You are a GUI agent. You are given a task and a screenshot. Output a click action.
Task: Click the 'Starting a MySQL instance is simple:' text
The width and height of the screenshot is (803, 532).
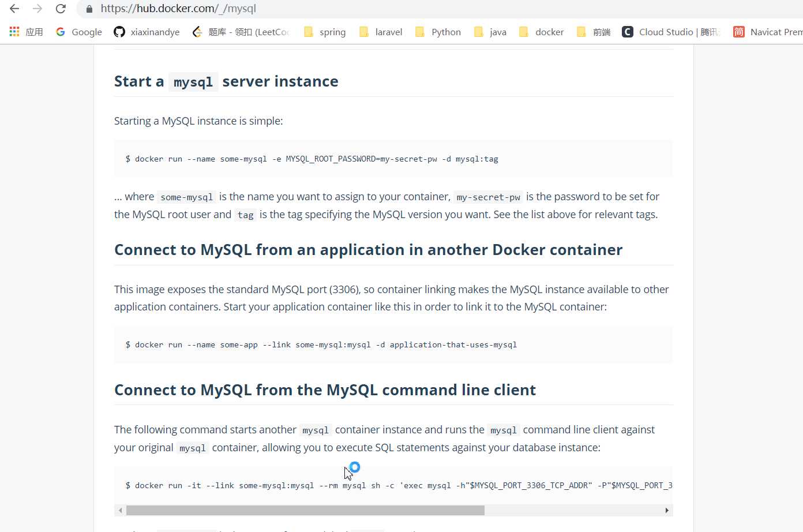[x=198, y=121]
